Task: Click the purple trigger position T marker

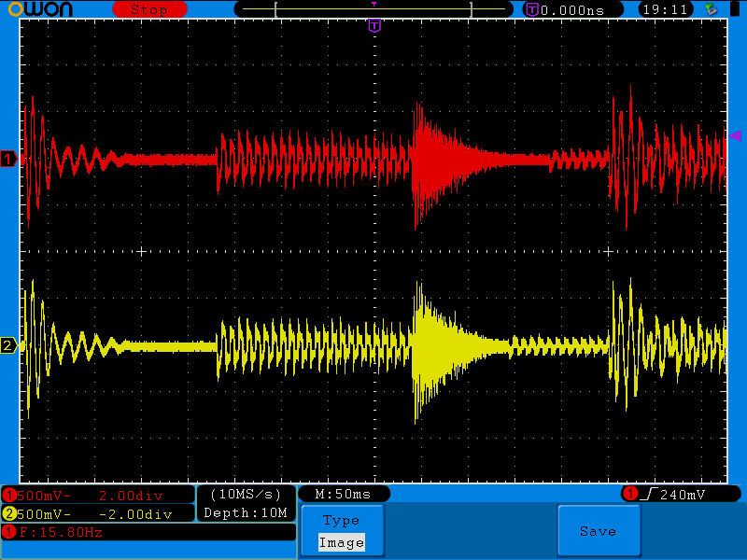Action: click(x=374, y=25)
